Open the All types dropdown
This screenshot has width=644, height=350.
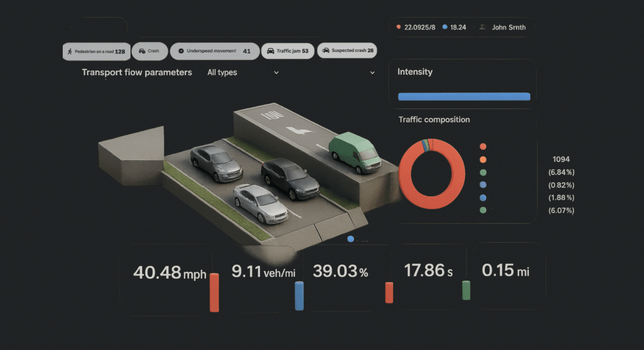point(243,72)
